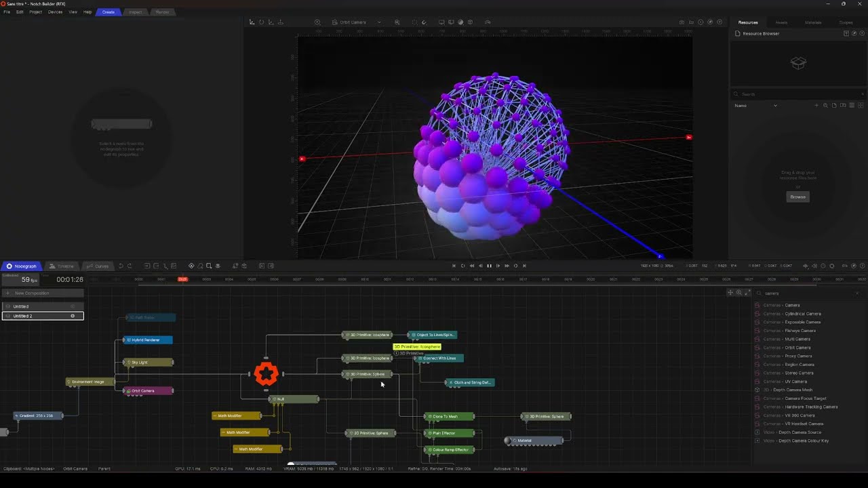Click the grid view icon in Resources

coord(861,106)
